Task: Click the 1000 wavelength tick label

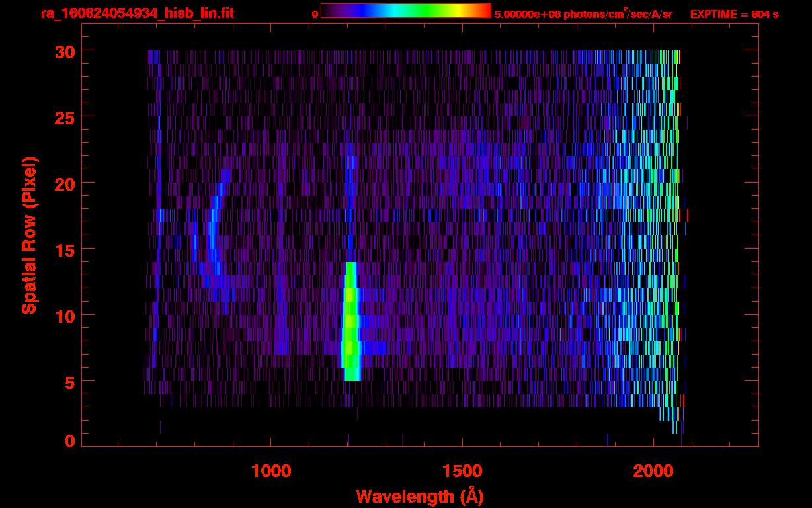Action: click(271, 471)
